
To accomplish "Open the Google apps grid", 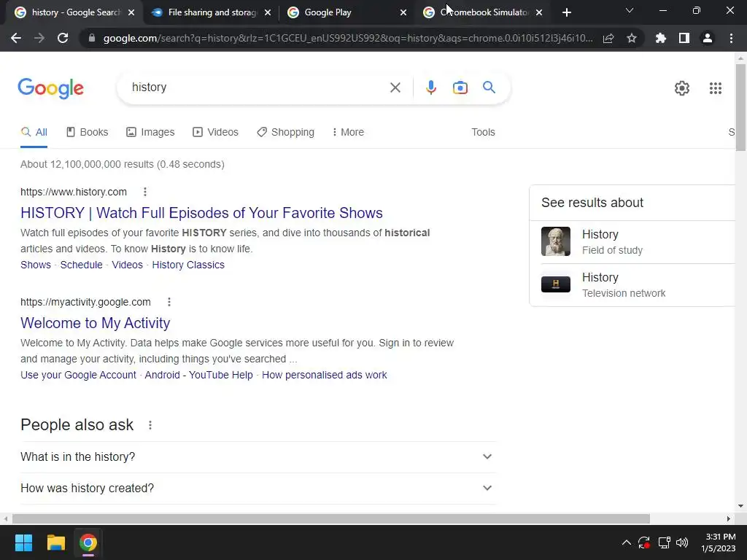I will coord(715,88).
